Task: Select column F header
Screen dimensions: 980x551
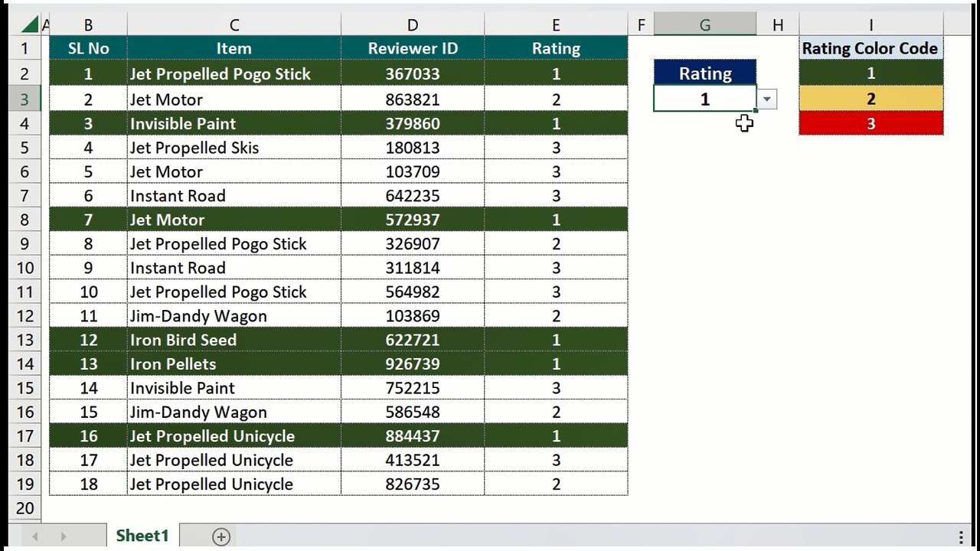Action: pos(641,25)
